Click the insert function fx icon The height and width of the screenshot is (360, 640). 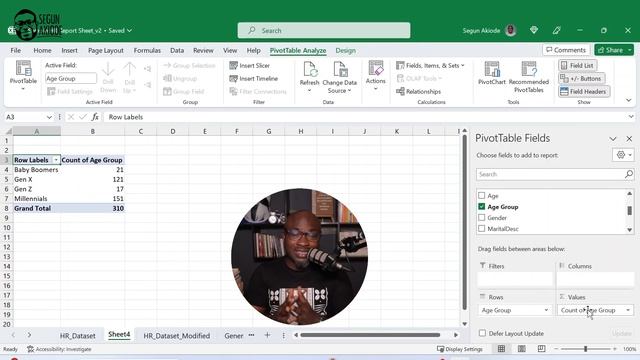[x=95, y=117]
